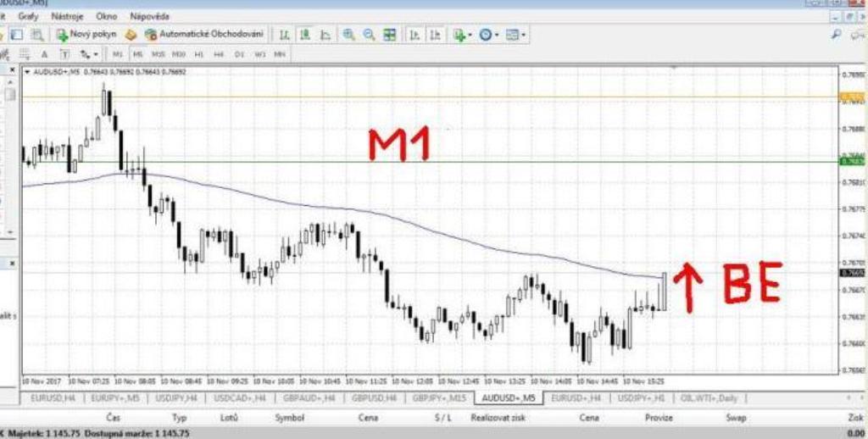Viewport: 868px width, 439px height.
Task: Switch to the GBPUSD,H4 chart tab
Action: [x=374, y=398]
